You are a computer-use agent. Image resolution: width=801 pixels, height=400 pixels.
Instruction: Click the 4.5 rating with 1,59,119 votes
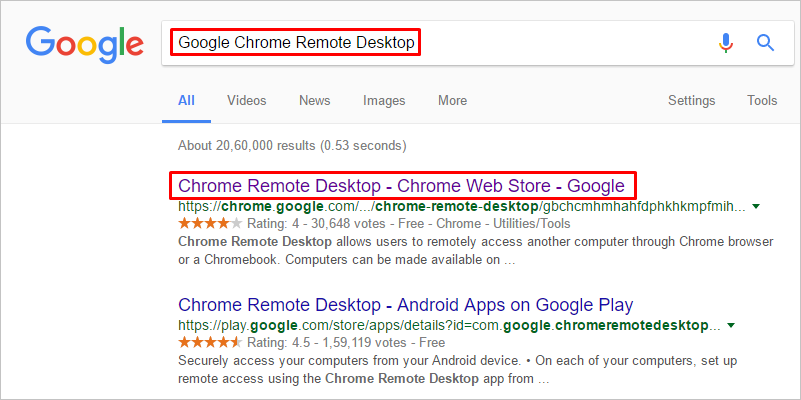coord(312,342)
